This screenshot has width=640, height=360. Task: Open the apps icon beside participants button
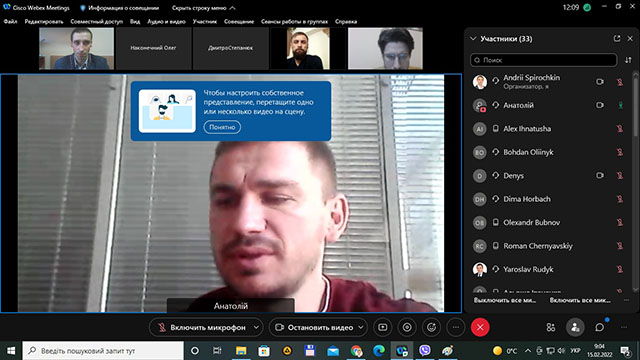(551, 327)
